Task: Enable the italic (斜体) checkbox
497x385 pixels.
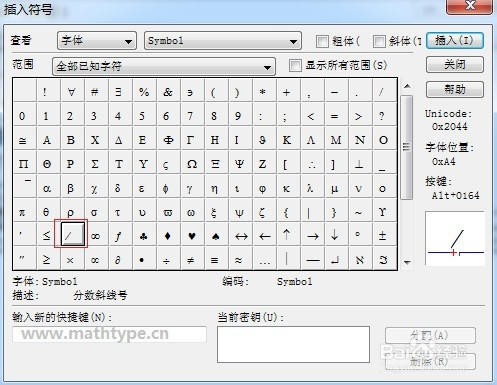Action: (x=379, y=41)
